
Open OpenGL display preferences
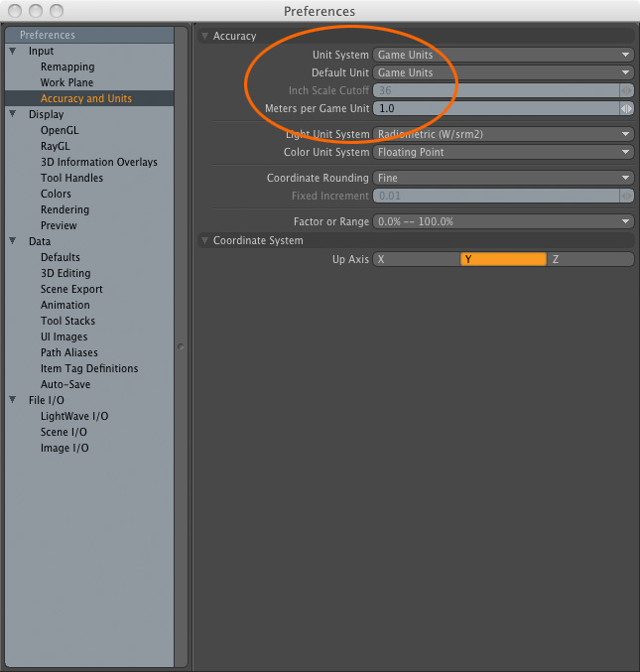(x=60, y=130)
